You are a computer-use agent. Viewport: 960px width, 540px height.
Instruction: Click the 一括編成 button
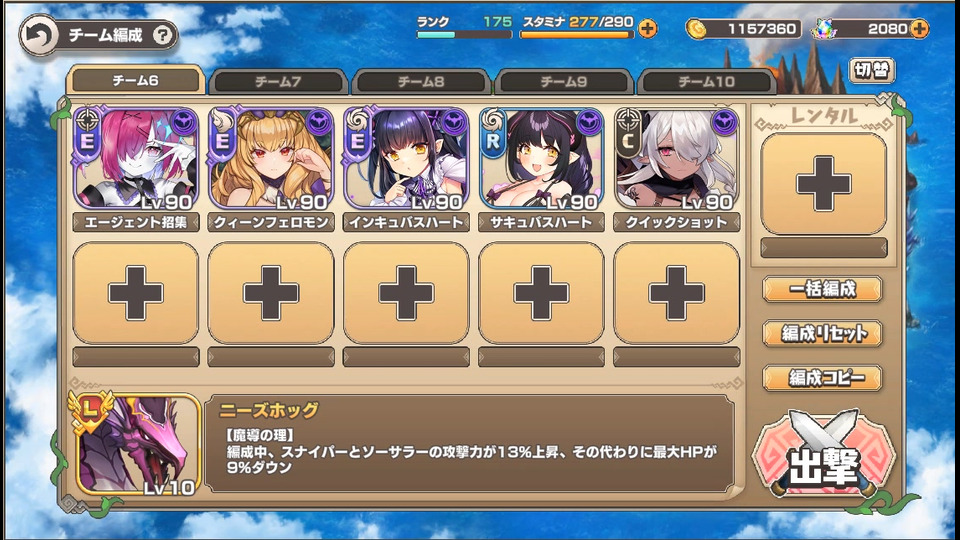coord(822,289)
